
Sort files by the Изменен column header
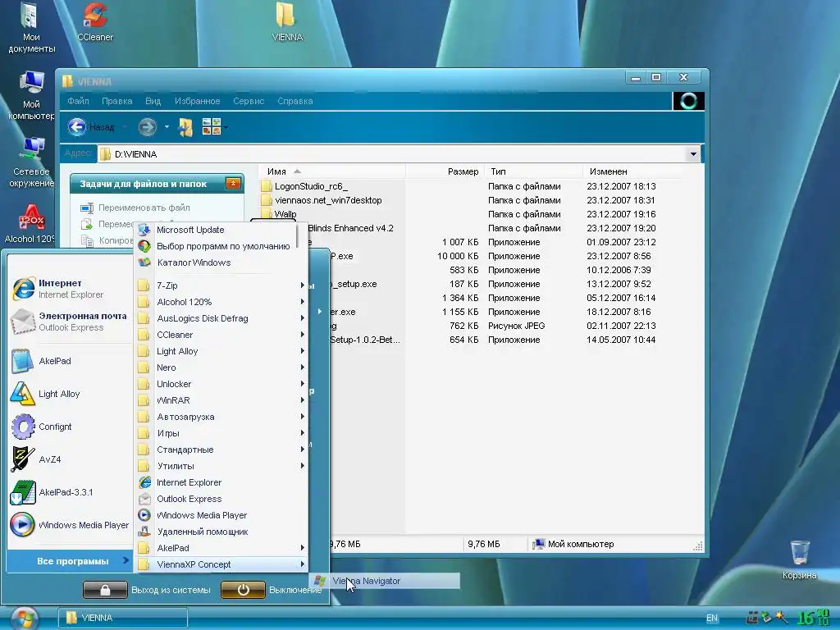click(x=632, y=171)
